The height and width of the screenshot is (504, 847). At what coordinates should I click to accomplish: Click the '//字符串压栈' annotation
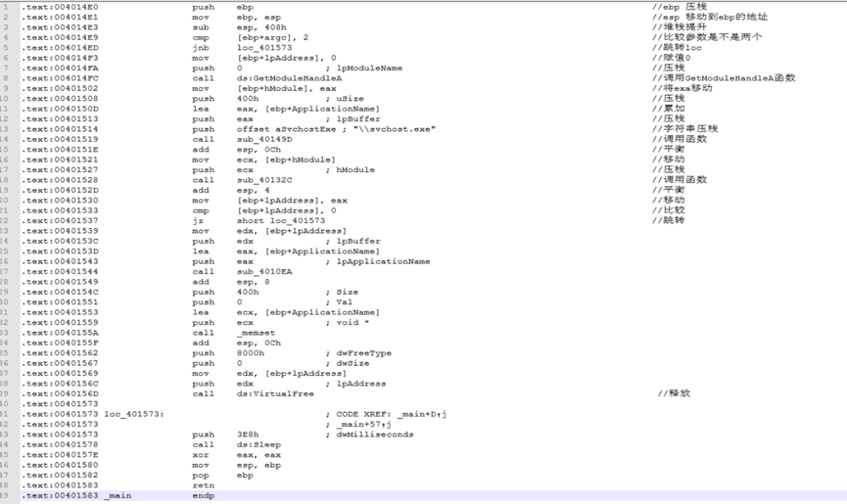685,129
